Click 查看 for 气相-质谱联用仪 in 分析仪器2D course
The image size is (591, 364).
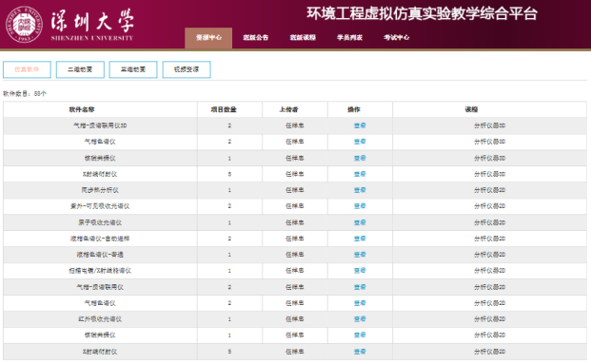[360, 287]
